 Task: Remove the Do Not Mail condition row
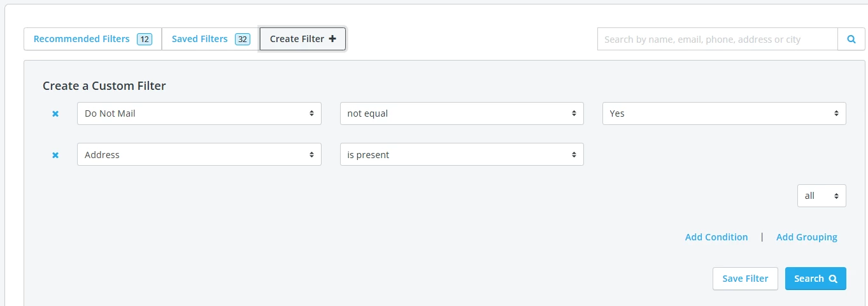55,113
